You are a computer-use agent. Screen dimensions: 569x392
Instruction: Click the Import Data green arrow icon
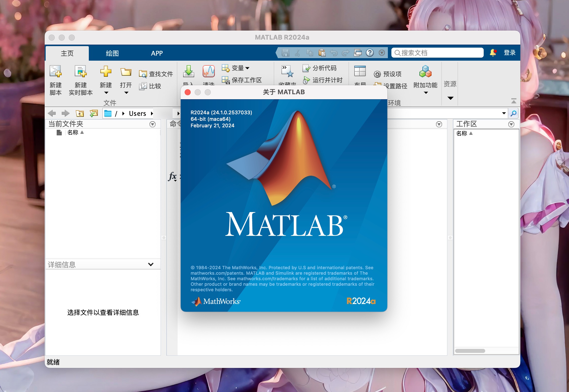(x=188, y=71)
